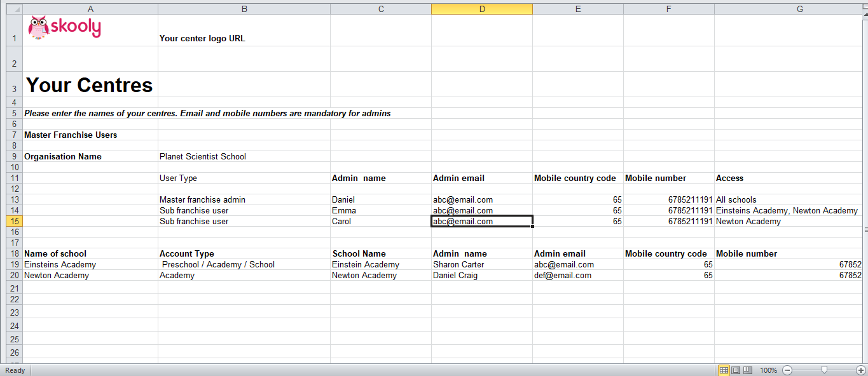The width and height of the screenshot is (868, 376).
Task: Select row 1 header
Action: (14, 30)
